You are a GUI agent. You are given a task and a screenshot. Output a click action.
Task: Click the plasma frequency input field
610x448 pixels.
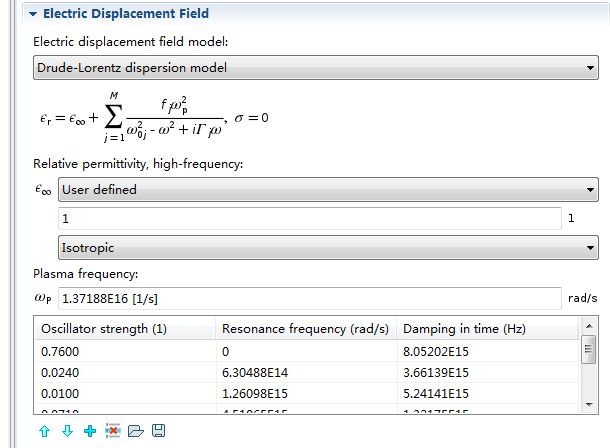310,298
